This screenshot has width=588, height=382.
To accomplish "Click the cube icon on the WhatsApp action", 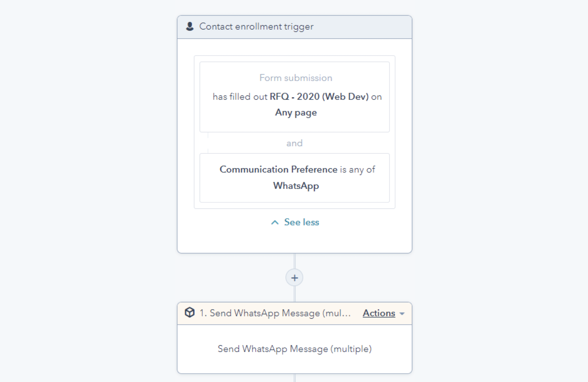I will point(190,313).
